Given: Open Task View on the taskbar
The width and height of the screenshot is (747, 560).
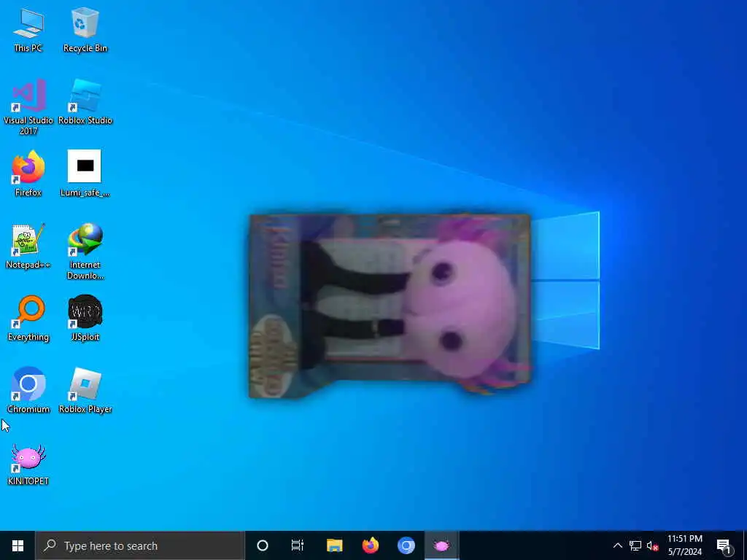Looking at the screenshot, I should click(298, 545).
